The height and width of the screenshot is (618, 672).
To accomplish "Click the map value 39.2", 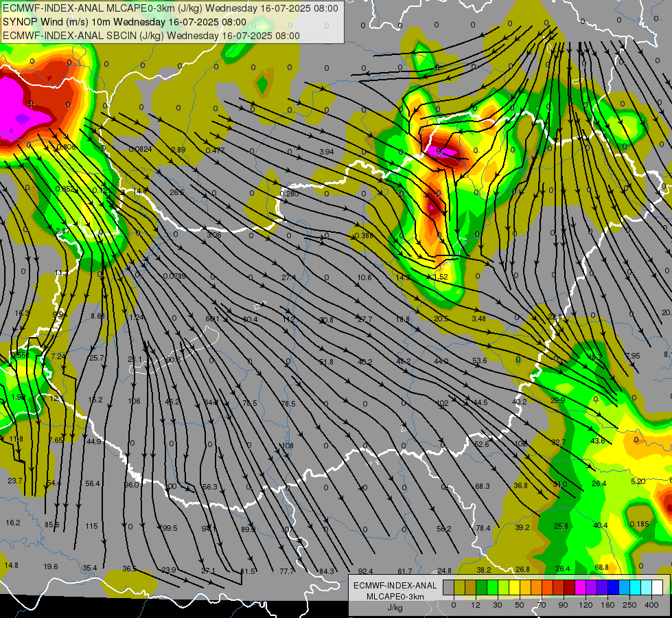I will [522, 527].
